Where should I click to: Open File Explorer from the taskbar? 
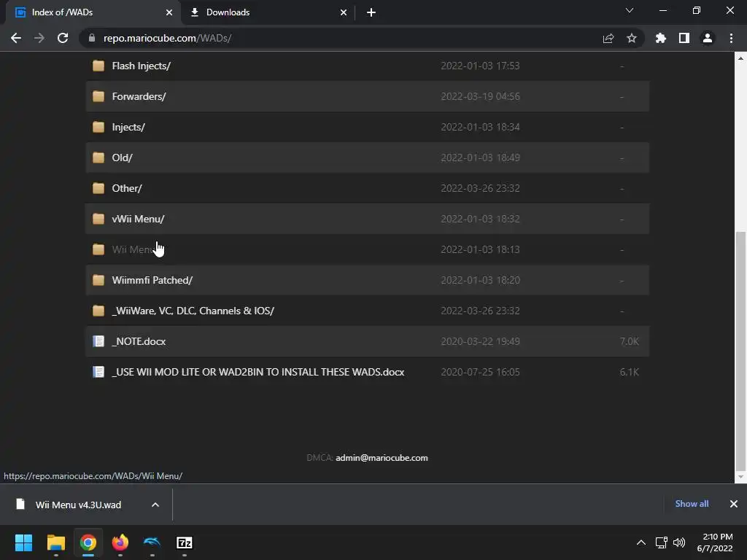(x=55, y=542)
